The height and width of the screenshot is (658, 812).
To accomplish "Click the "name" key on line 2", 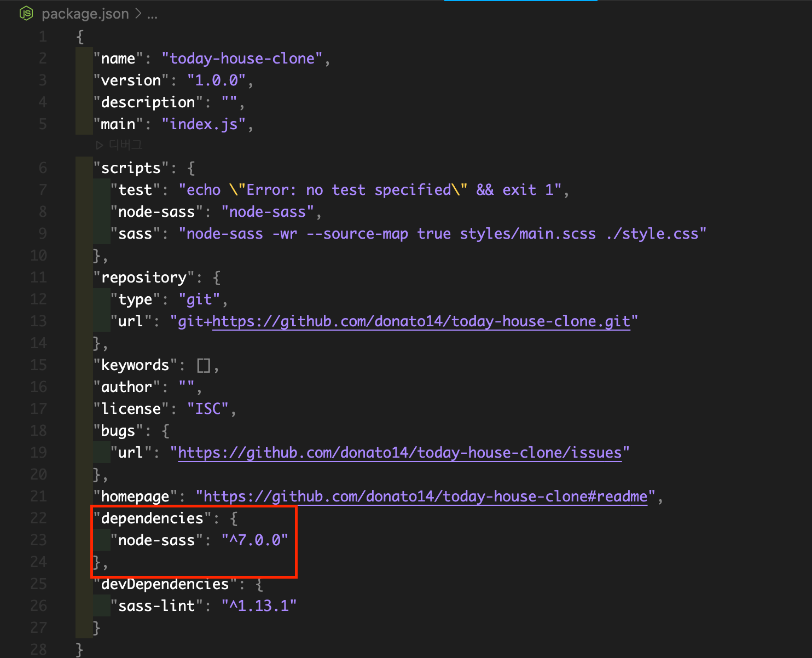I will point(118,59).
